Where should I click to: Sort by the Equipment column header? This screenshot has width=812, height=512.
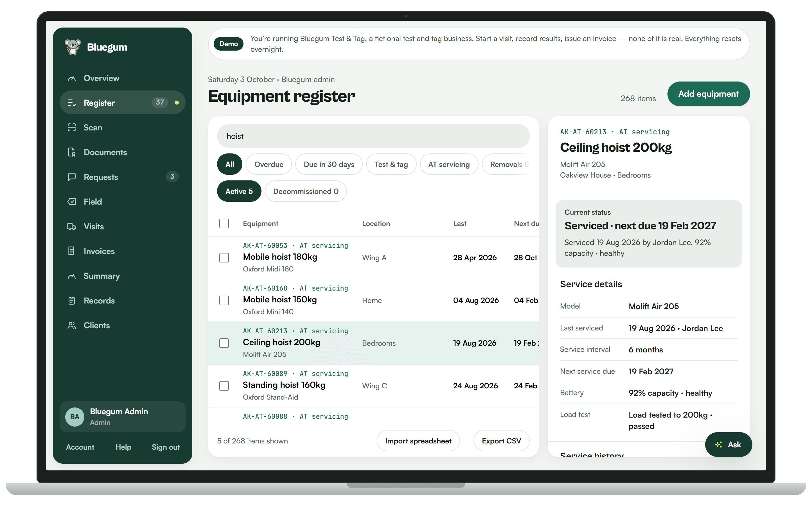260,223
